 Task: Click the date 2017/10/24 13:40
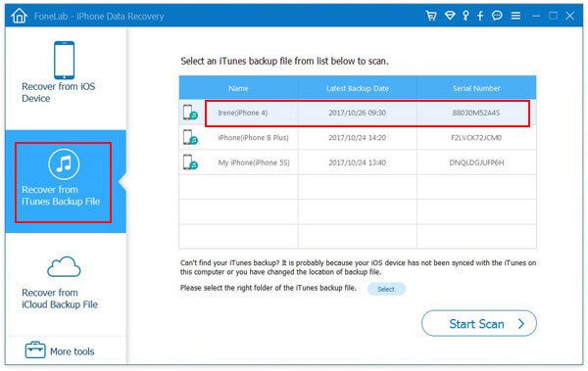[x=358, y=162]
